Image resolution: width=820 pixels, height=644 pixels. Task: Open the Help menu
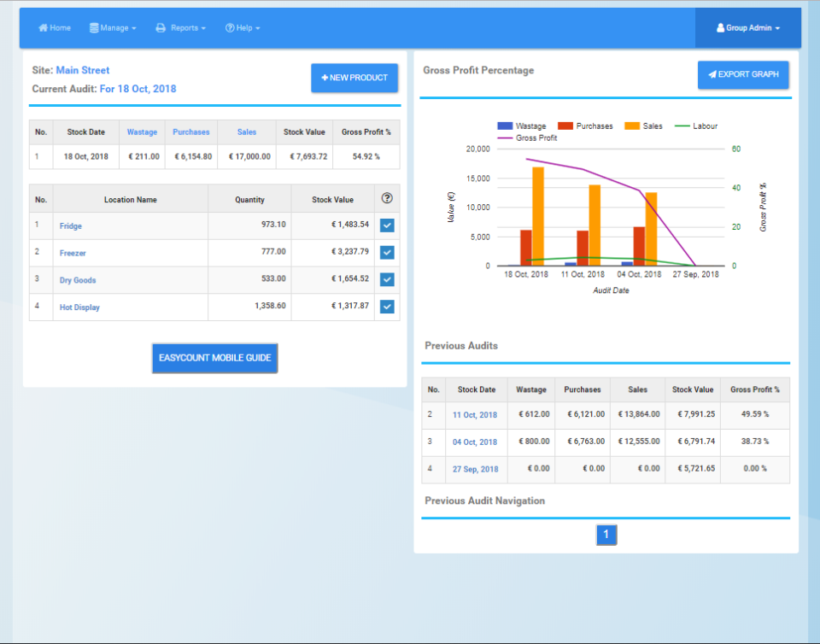coord(243,27)
